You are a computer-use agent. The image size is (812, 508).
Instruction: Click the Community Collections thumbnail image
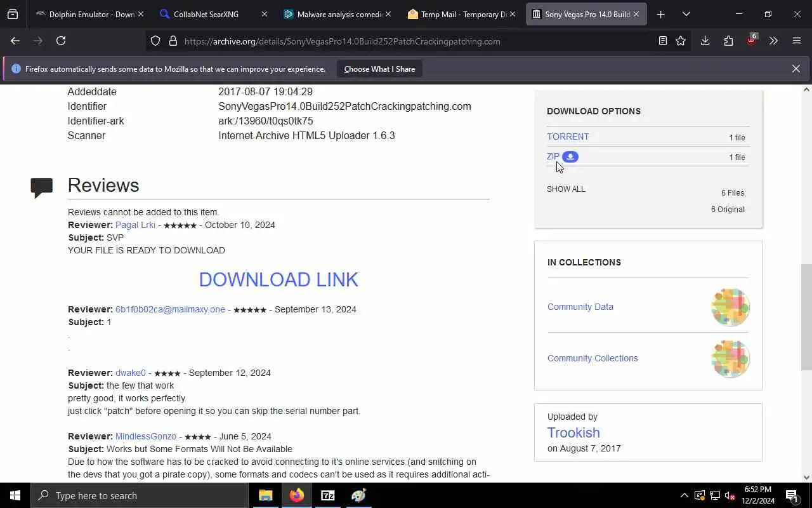730,359
